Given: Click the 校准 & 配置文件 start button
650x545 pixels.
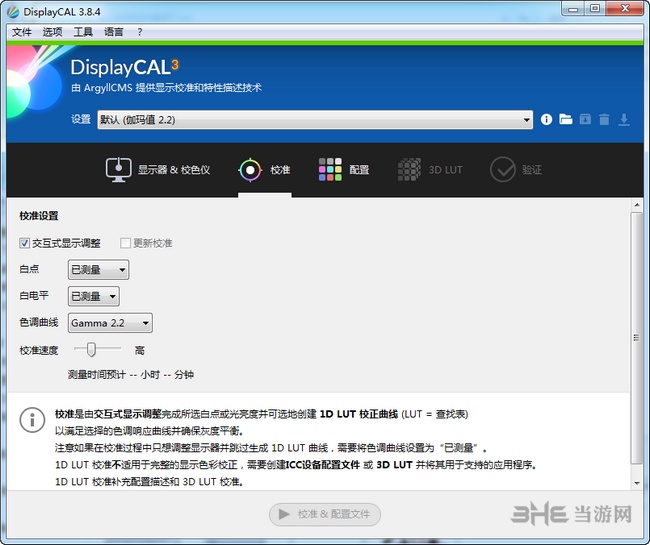Looking at the screenshot, I should click(x=325, y=514).
